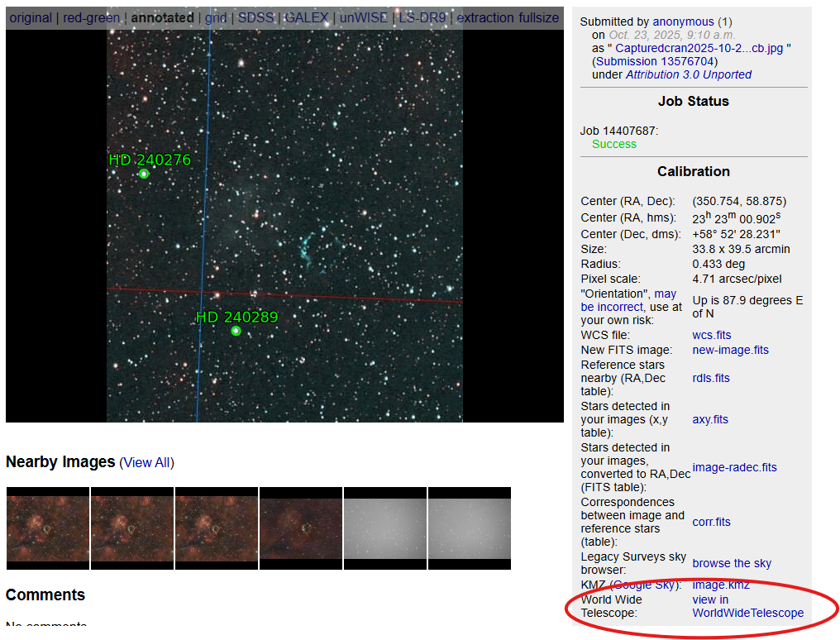Open the red-green image view
The width and height of the screenshot is (840, 640).
[x=91, y=17]
